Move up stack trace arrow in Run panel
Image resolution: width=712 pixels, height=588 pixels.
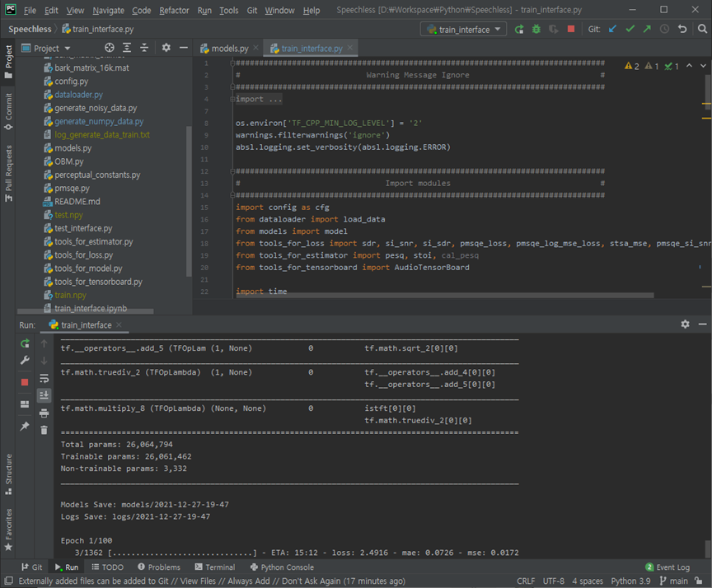[44, 343]
